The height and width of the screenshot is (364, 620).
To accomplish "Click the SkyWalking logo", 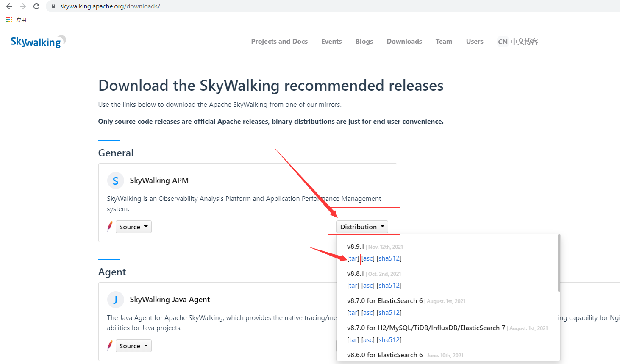I will pyautogui.click(x=38, y=42).
